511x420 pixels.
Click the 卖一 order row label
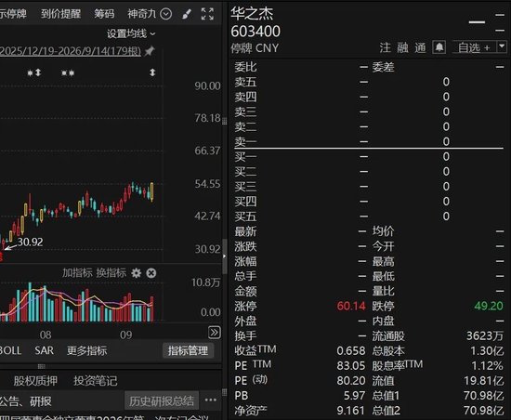tap(245, 141)
